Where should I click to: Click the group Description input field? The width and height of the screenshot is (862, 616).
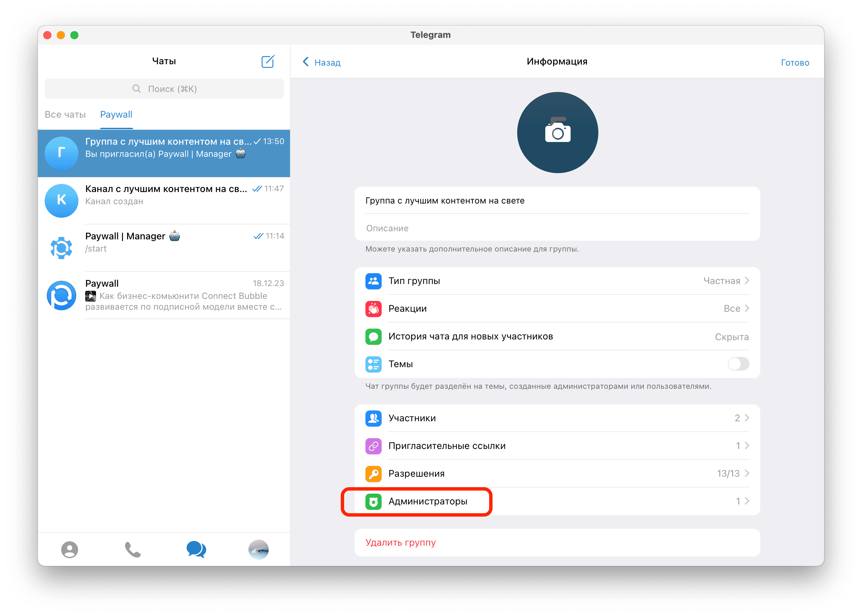[557, 228]
